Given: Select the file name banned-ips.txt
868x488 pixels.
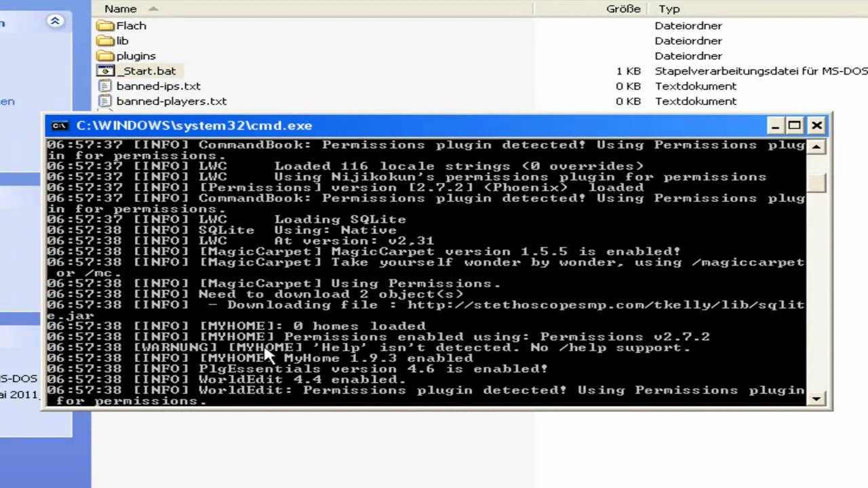Looking at the screenshot, I should coord(158,86).
